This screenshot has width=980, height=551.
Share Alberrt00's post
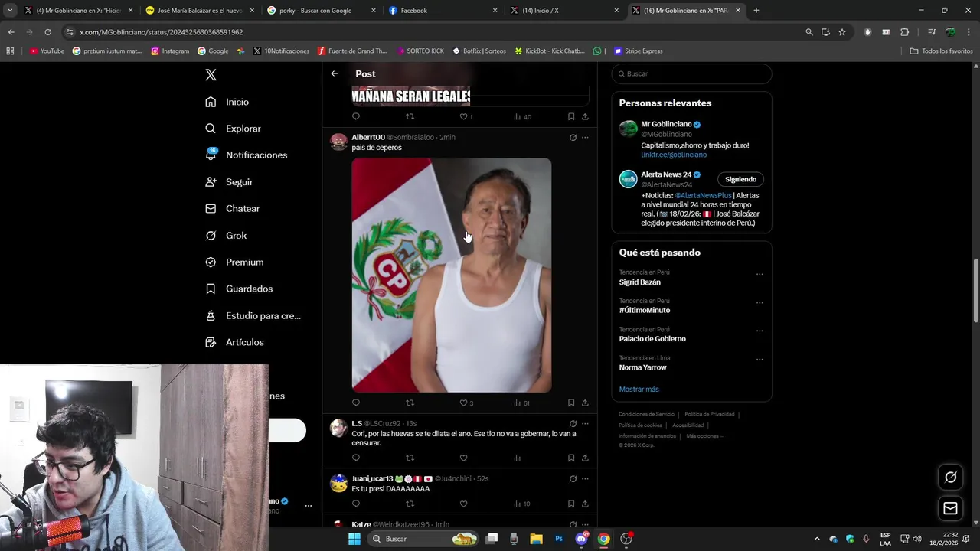[585, 403]
